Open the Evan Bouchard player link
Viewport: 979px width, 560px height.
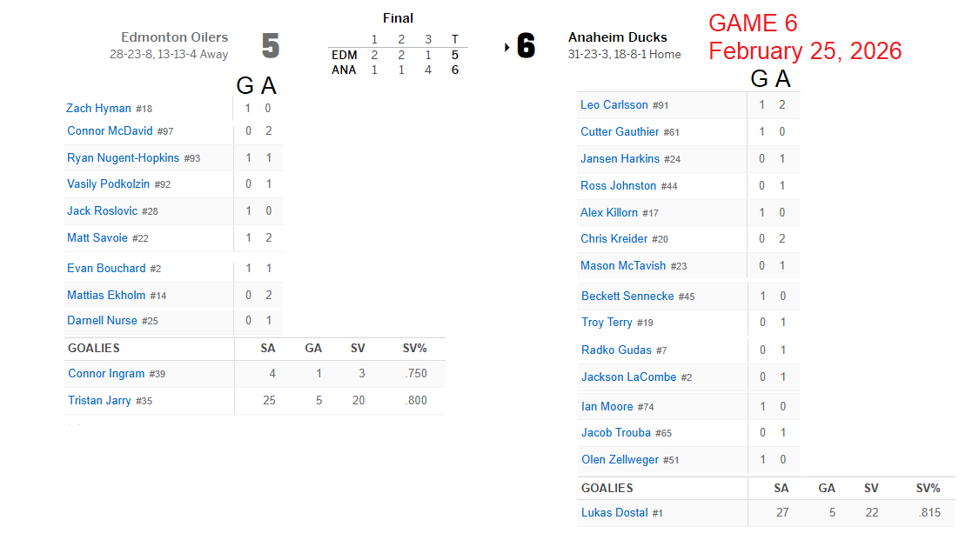106,268
